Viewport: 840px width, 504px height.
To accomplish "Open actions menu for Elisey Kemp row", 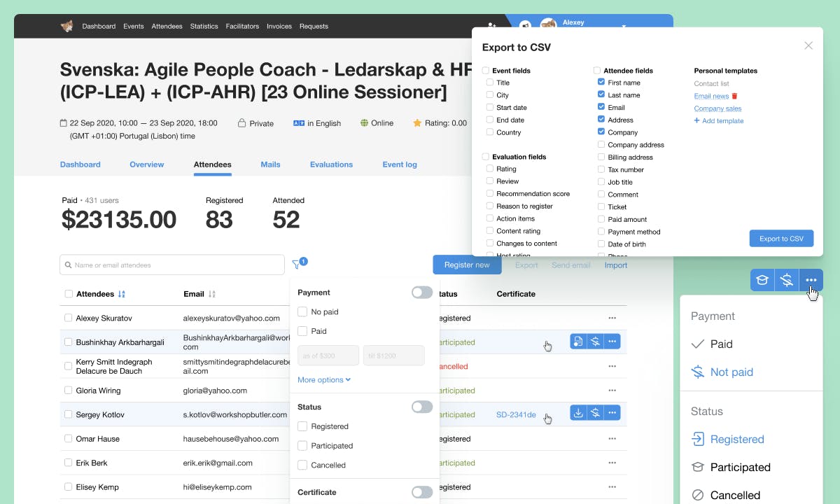I will 612,487.
